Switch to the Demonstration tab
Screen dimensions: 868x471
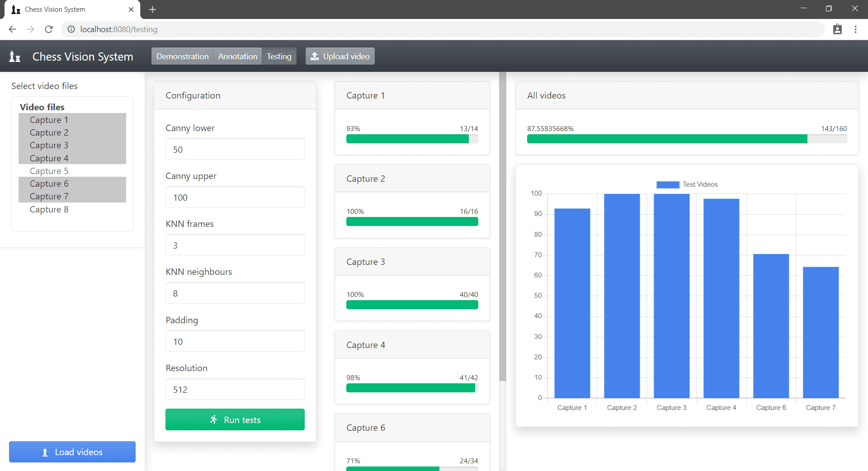(182, 56)
